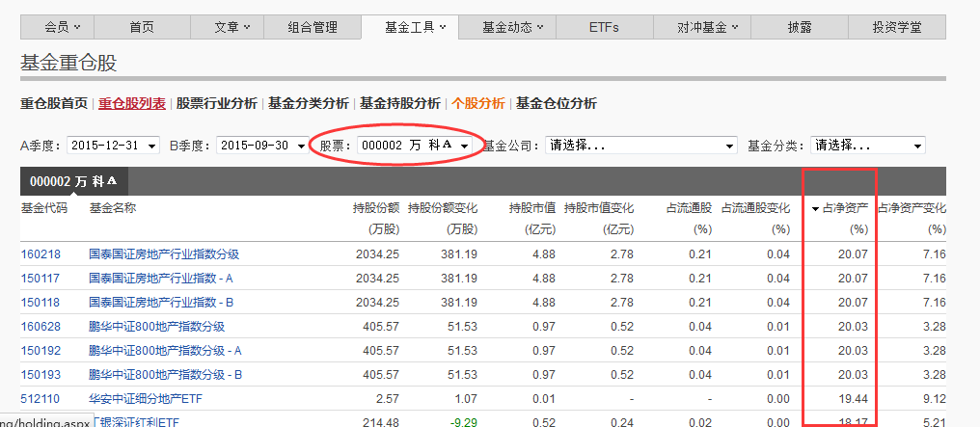This screenshot has width=980, height=427.
Task: Open the ETFs navigation tab
Action: [x=604, y=27]
